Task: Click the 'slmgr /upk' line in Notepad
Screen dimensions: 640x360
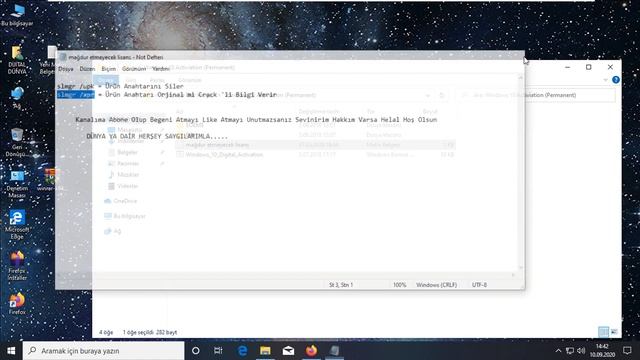Action: coord(120,86)
